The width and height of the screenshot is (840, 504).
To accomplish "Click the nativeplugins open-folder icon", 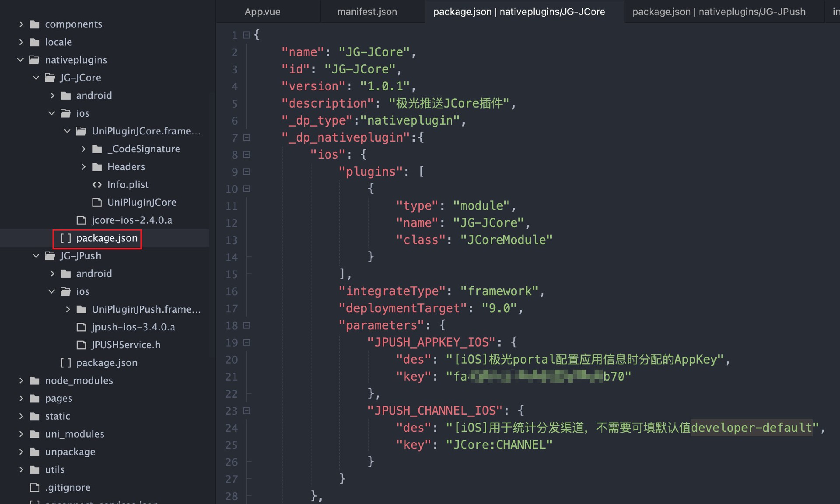I will click(35, 60).
